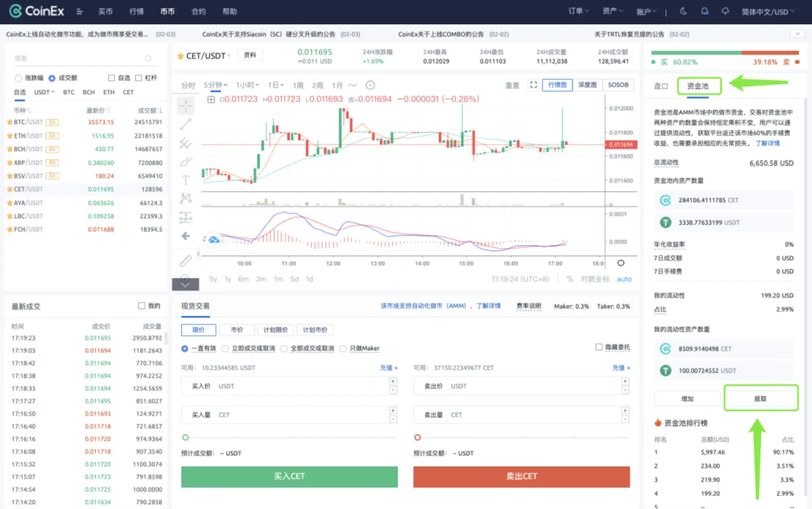The image size is (812, 509).
Task: Select the 立即成交或取消 radio option
Action: [225, 349]
